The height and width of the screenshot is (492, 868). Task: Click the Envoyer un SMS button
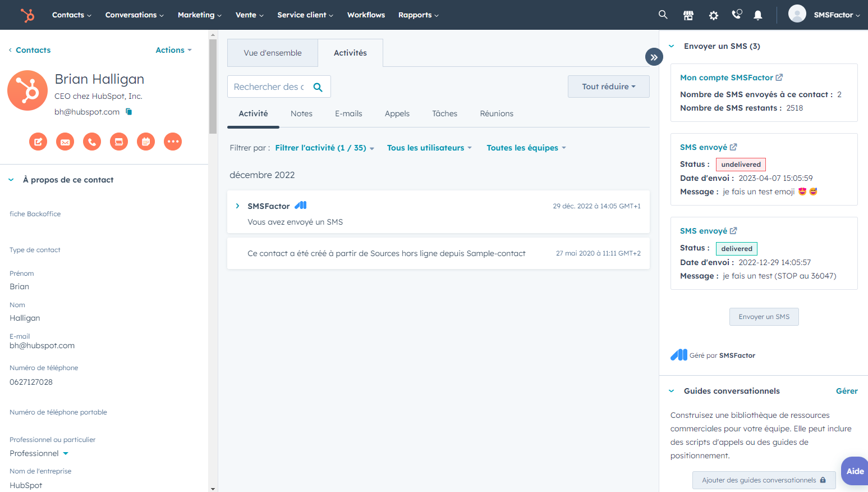pos(764,317)
